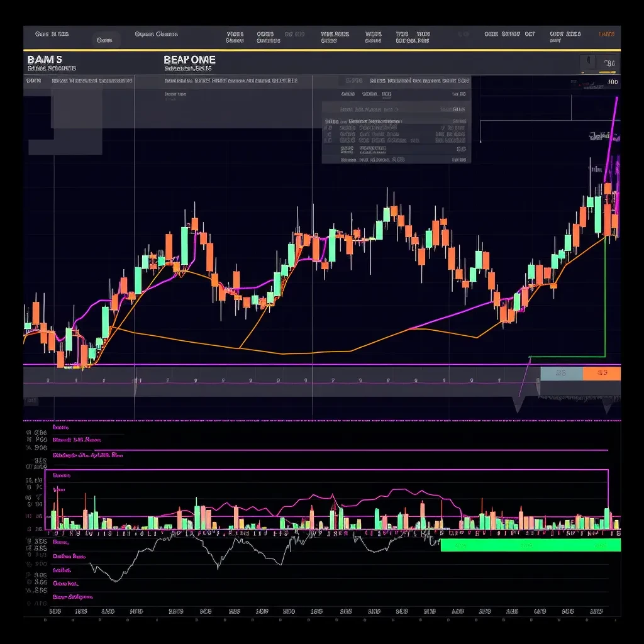Toggle the bottom pink label in oscillator panel
This screenshot has width=644, height=644.
coord(73,596)
